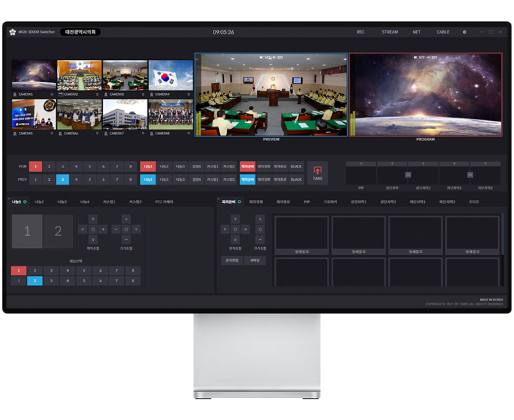
Task: Toggle CABLE status in the top bar
Action: click(x=443, y=32)
